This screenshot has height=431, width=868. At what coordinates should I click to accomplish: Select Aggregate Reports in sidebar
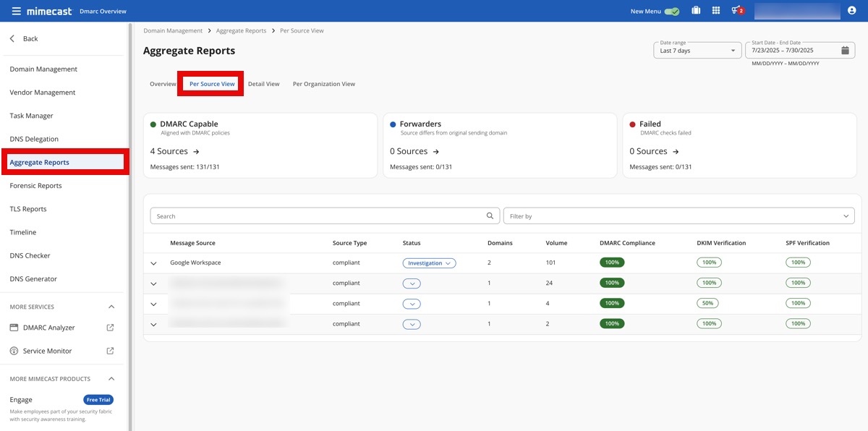click(x=65, y=162)
